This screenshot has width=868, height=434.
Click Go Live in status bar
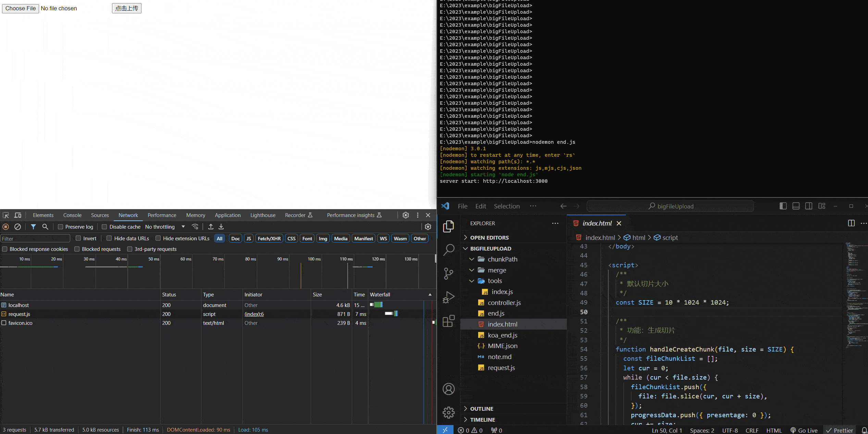pos(804,430)
